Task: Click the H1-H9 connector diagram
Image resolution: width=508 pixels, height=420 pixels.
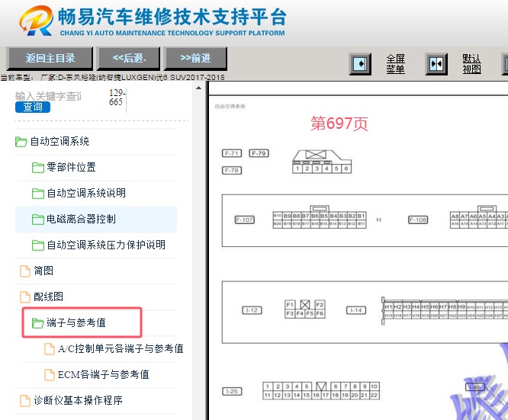Action: coord(445,310)
